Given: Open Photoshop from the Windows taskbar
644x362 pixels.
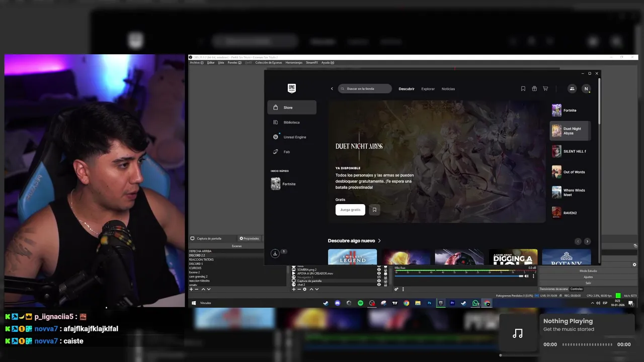Looking at the screenshot, I should 429,303.
